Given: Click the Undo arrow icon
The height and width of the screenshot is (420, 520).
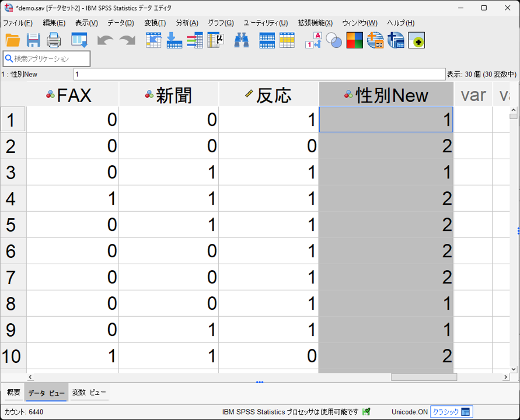Looking at the screenshot, I should (105, 40).
